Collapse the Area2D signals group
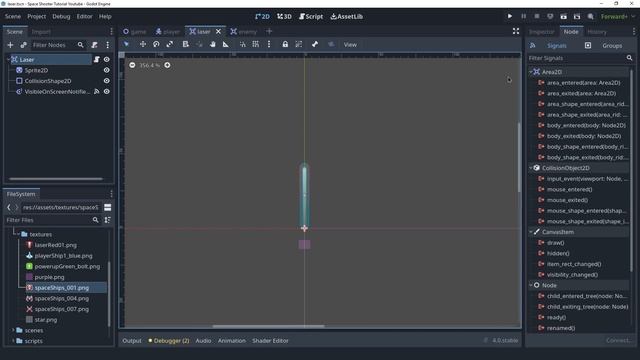Image resolution: width=640 pixels, height=360 pixels. 531,72
